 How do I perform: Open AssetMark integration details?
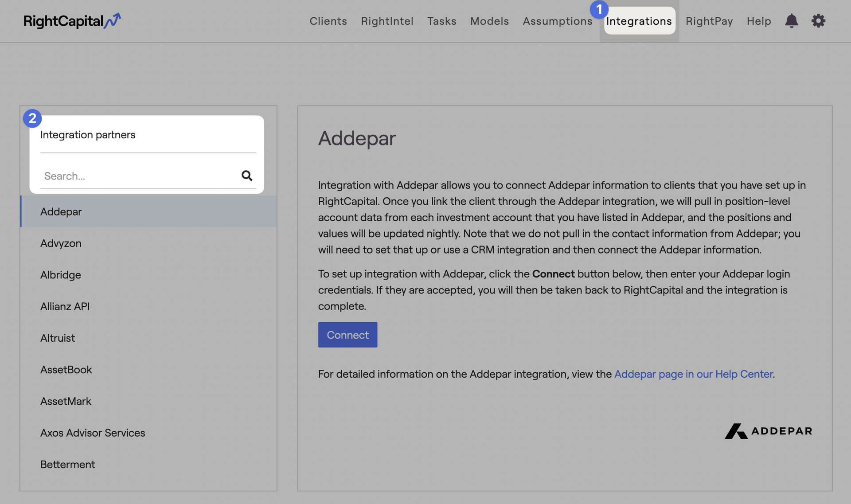(148, 401)
